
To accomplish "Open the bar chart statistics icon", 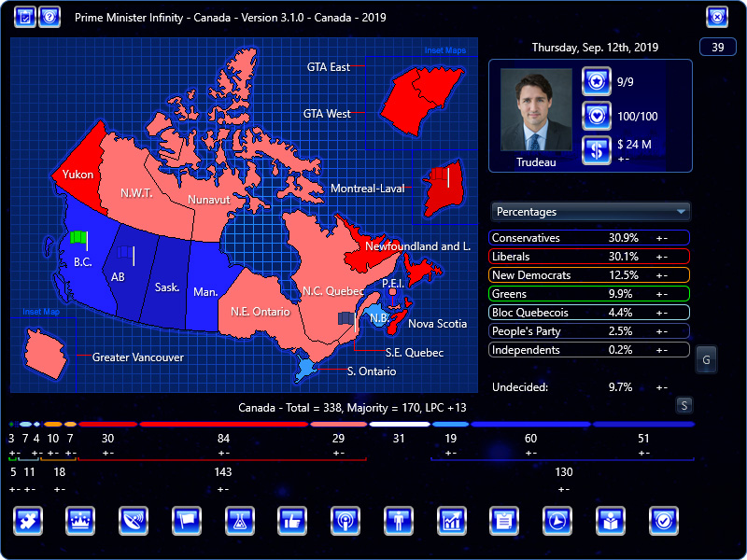I will 452,522.
